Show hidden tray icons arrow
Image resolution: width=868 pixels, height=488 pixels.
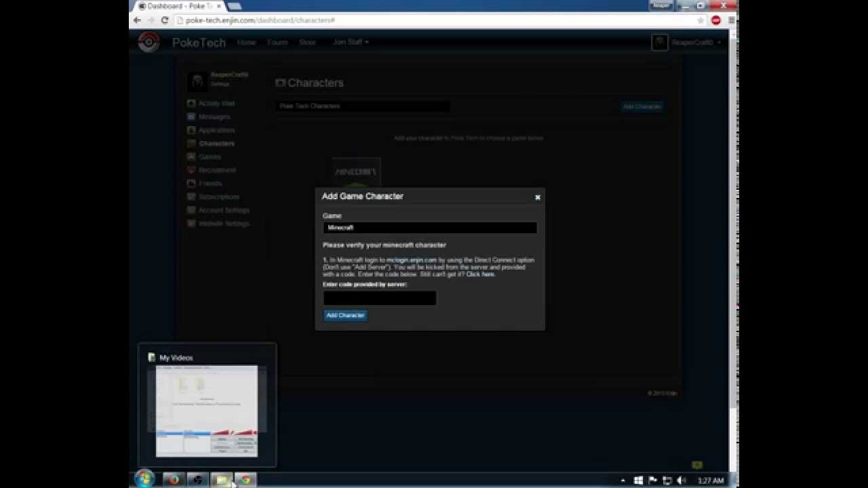(623, 481)
